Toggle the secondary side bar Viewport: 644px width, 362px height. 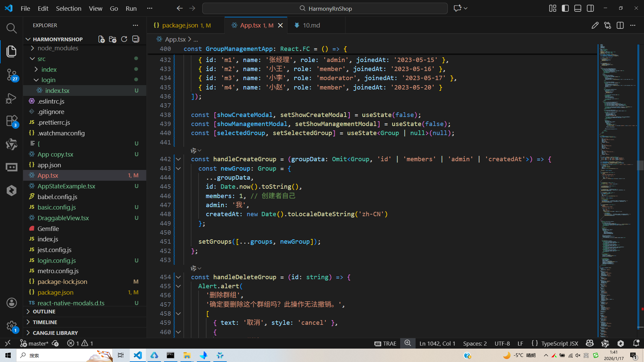pyautogui.click(x=590, y=8)
